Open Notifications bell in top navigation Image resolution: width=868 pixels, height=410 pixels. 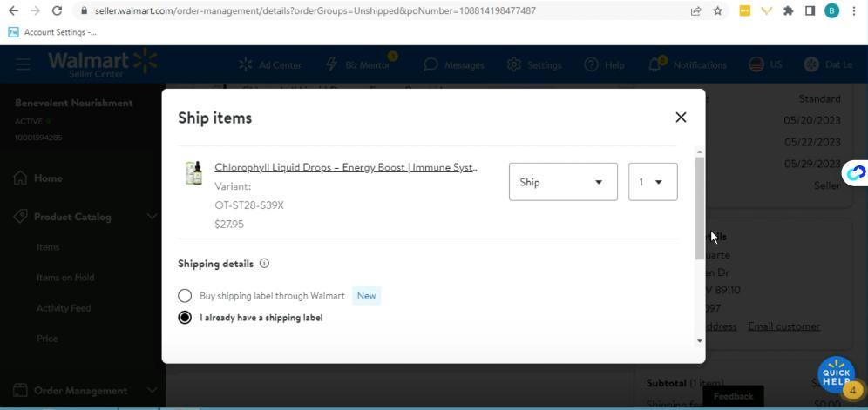(x=688, y=64)
